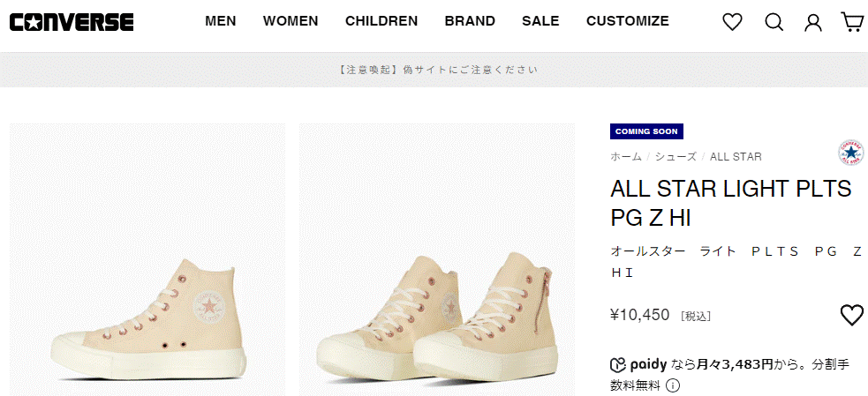Open the wishlist heart icon in header
The height and width of the screenshot is (396, 868).
click(732, 22)
